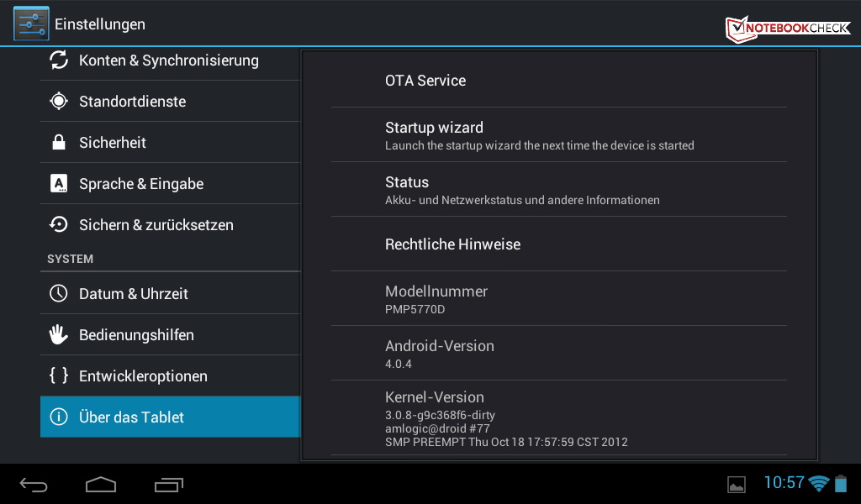Viewport: 861px width, 504px height.
Task: Tap the Bedienungshilfen hand icon
Action: (59, 335)
